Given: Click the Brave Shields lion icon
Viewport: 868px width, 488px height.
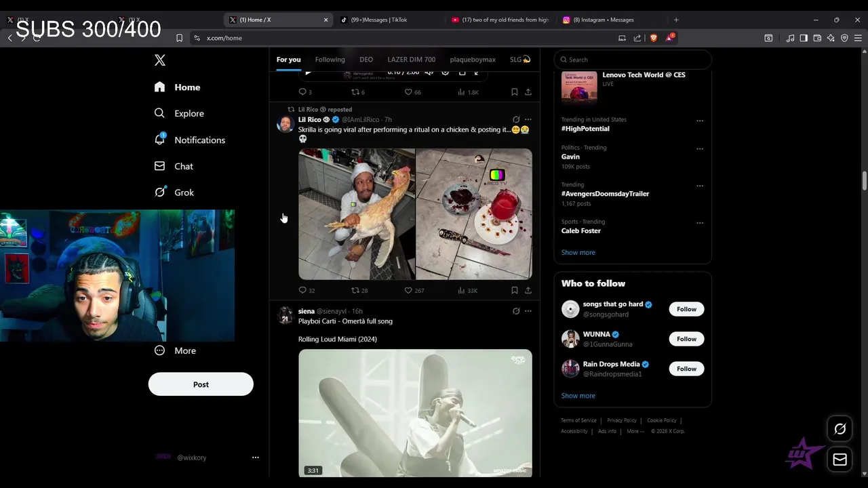Looking at the screenshot, I should (x=654, y=38).
